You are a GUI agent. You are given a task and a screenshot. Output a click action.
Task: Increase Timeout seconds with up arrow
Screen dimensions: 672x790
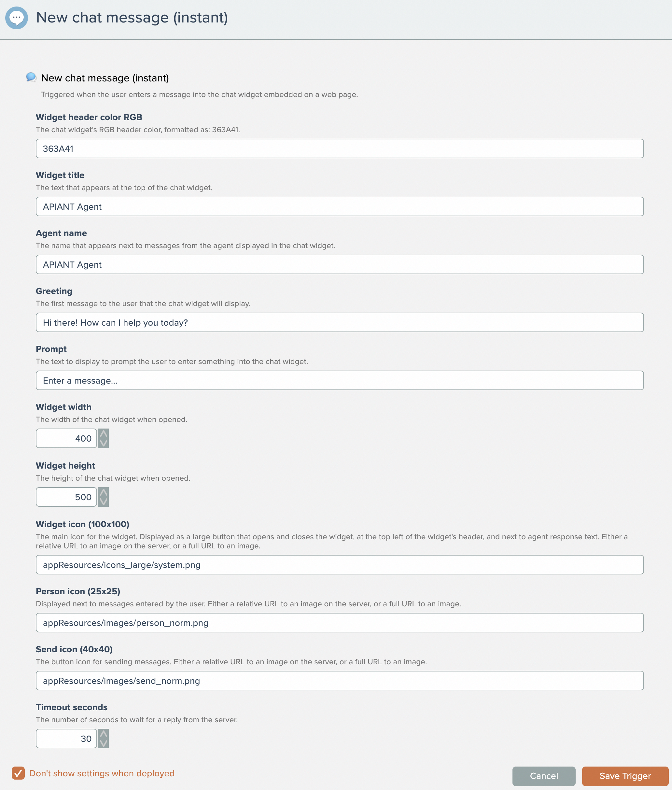click(x=103, y=734)
